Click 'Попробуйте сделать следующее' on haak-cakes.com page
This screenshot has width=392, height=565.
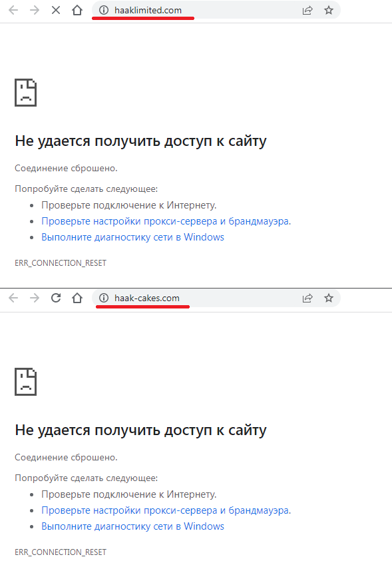[x=86, y=478]
